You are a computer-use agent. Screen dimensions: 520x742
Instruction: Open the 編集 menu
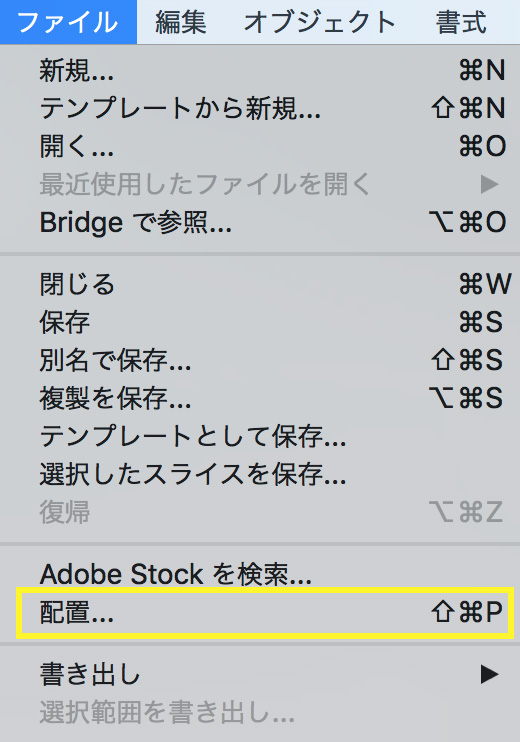tap(181, 22)
